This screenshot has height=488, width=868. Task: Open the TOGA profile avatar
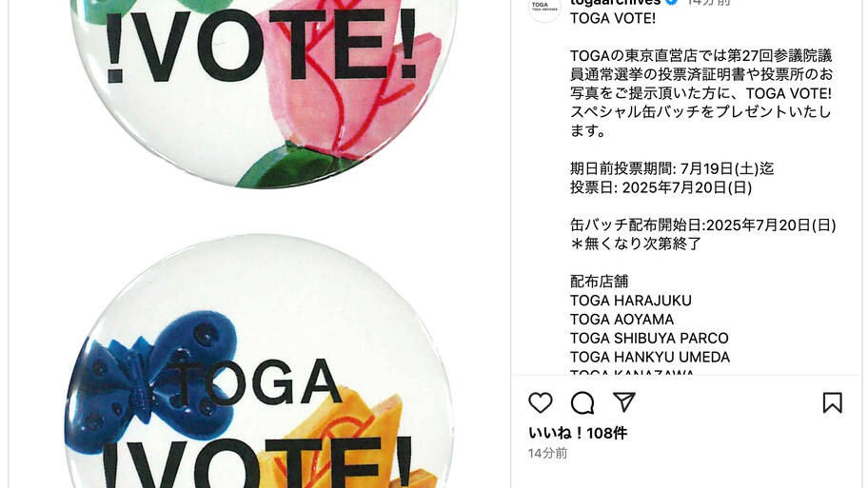click(544, 7)
